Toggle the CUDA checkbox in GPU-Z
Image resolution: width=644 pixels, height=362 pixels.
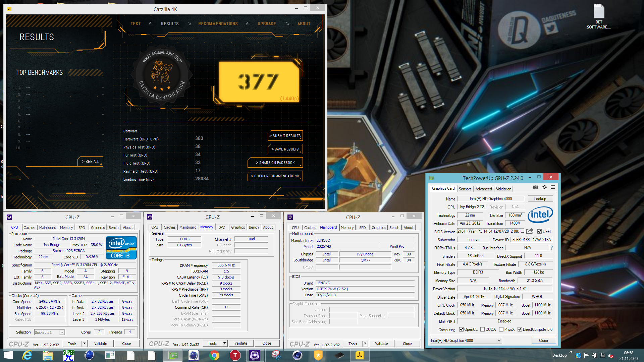tap(482, 329)
